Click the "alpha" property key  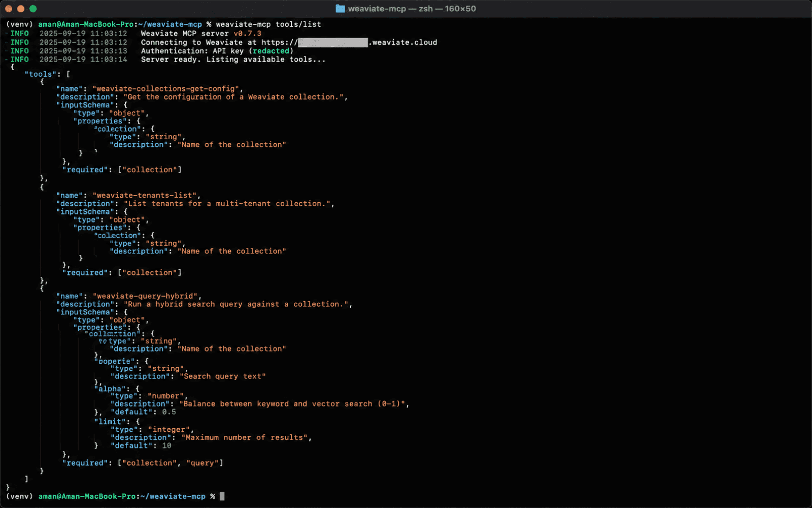pos(110,389)
